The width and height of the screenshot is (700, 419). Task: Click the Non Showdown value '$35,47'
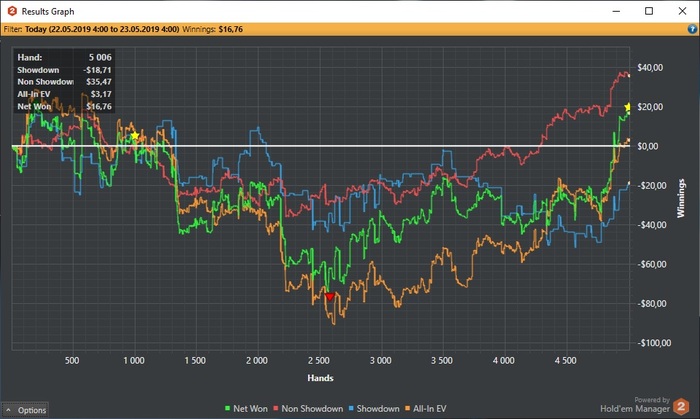coord(99,82)
